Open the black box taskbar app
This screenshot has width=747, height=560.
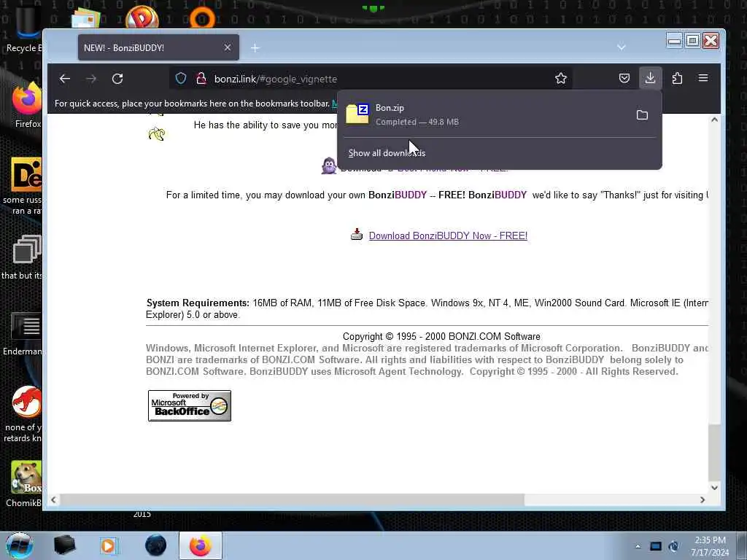click(x=64, y=545)
